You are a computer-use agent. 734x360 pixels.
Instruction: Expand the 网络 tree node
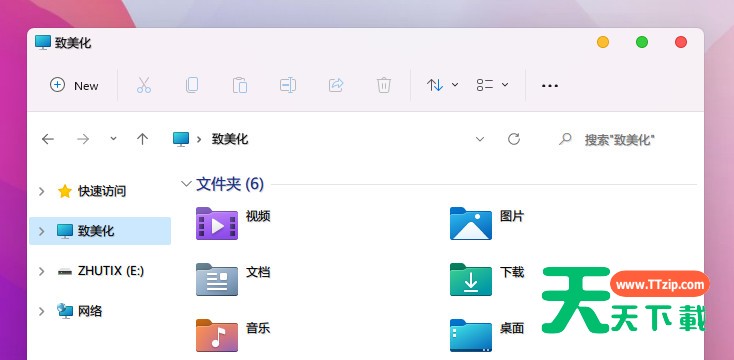[42, 311]
